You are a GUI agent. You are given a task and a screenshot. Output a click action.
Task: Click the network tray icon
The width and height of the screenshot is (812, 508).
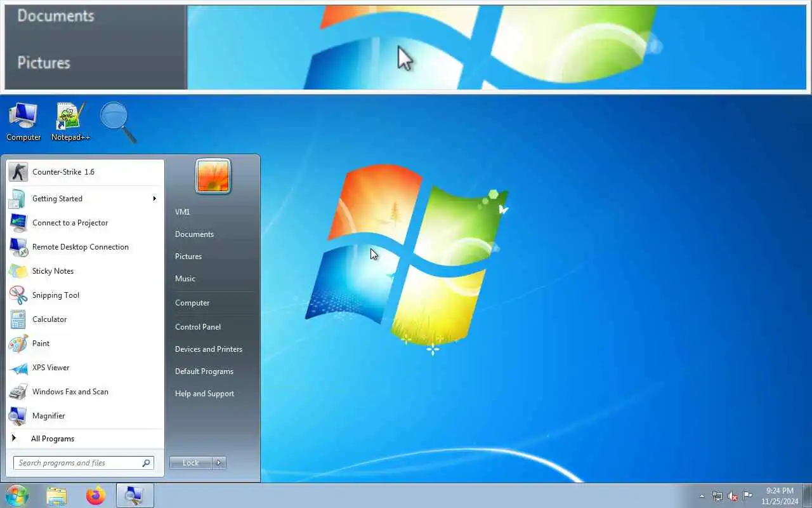717,496
